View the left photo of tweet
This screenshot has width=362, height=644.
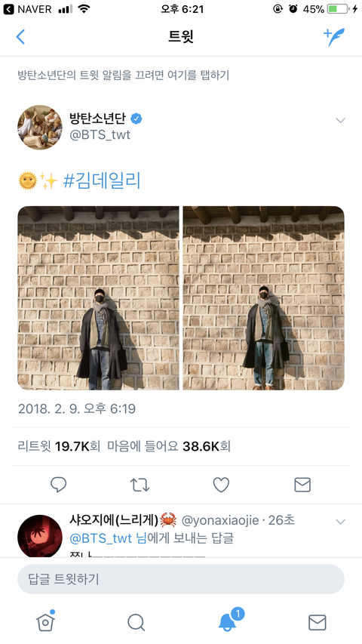pyautogui.click(x=98, y=298)
